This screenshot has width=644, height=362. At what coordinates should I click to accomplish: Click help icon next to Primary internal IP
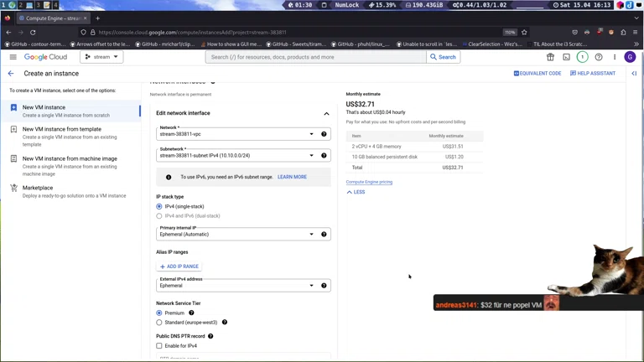click(324, 235)
